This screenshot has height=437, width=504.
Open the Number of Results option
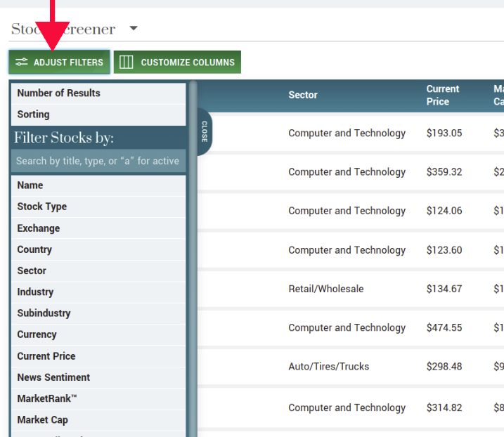click(58, 93)
